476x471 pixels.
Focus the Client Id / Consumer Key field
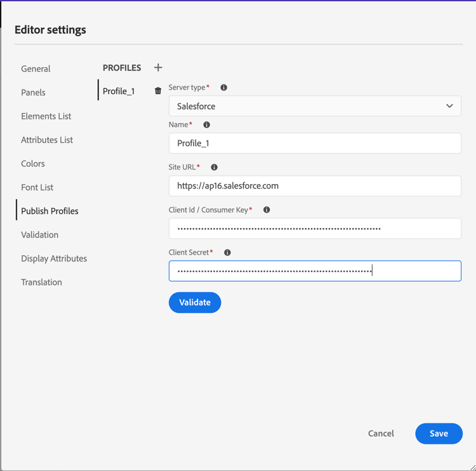[x=315, y=229]
